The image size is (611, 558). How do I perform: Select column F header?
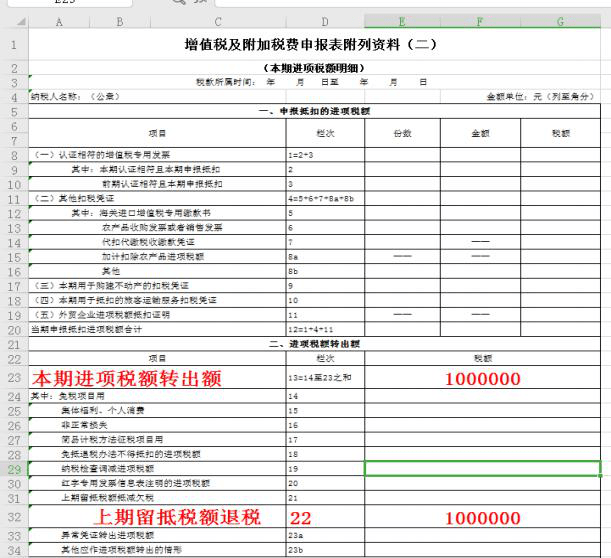tap(480, 22)
